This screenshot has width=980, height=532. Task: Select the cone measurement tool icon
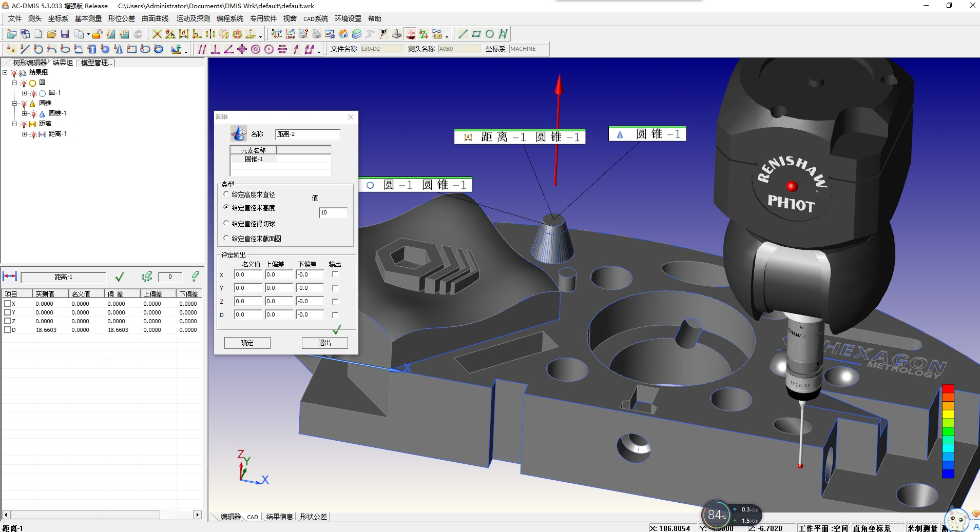[119, 49]
